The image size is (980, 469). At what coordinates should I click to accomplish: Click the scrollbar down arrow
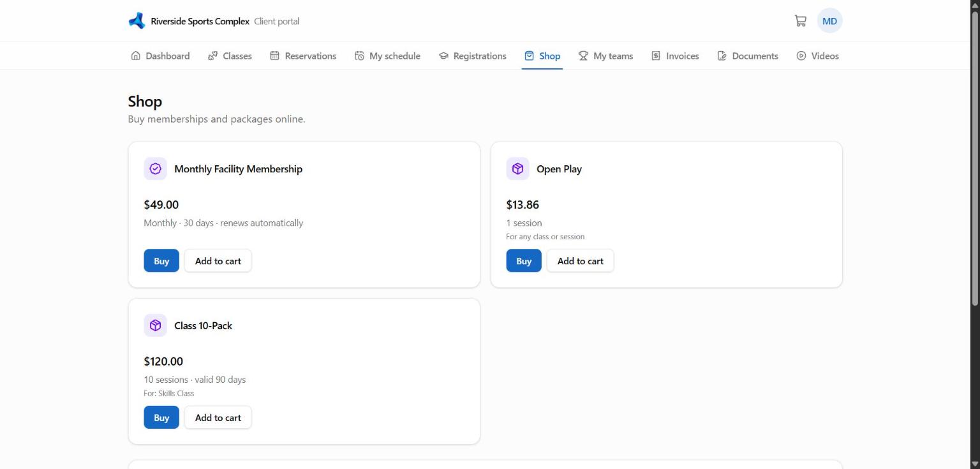(974, 464)
